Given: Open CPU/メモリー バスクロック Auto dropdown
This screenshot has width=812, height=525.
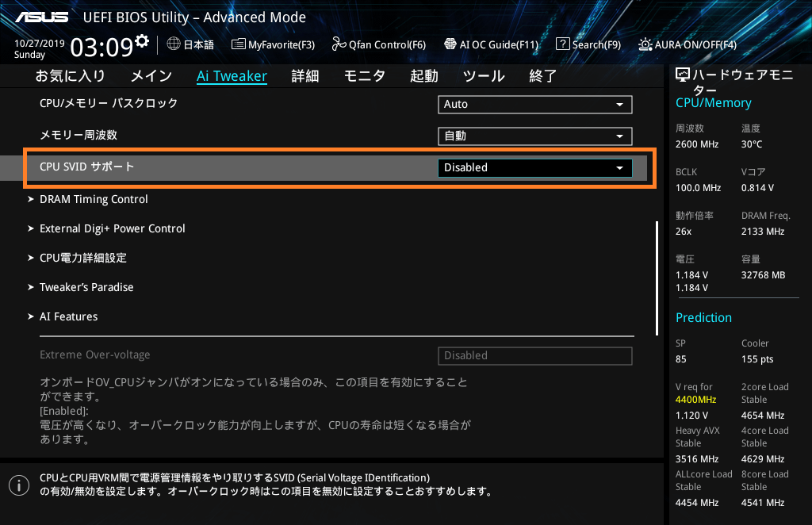Looking at the screenshot, I should point(535,104).
